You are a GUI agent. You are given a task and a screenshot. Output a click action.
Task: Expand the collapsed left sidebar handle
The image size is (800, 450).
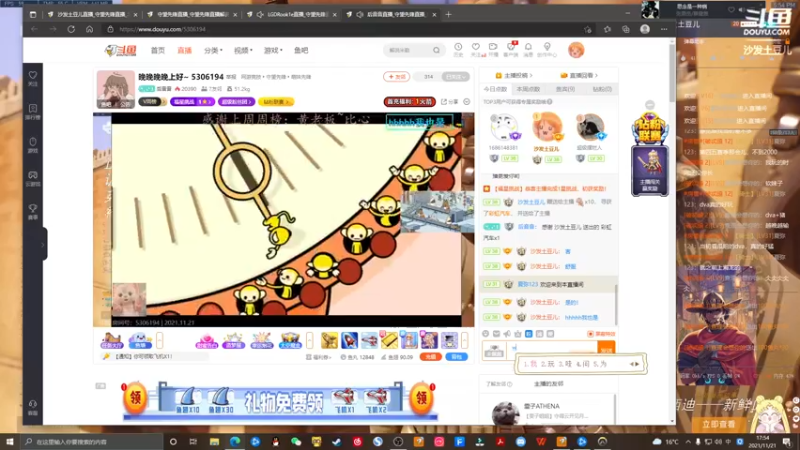43,244
